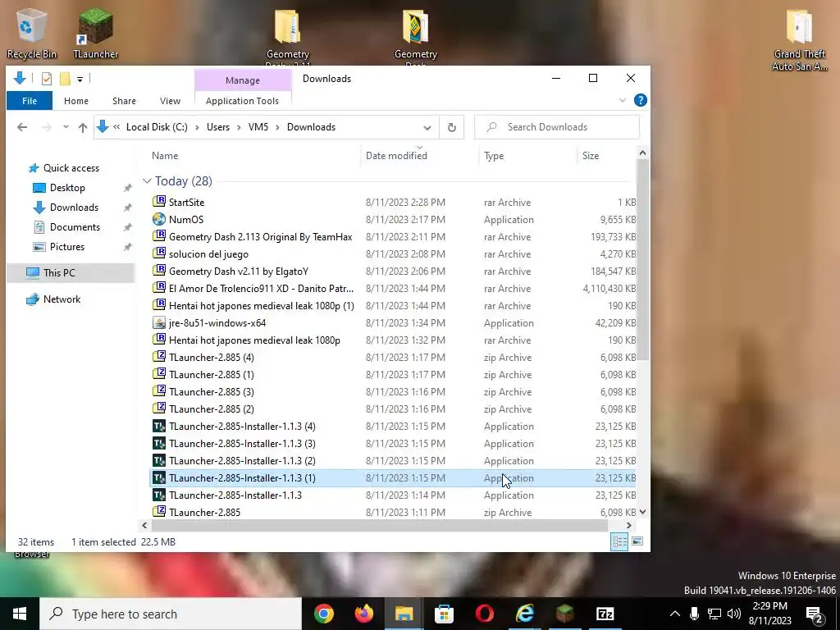
Task: Switch to the View ribbon tab
Action: 170,101
